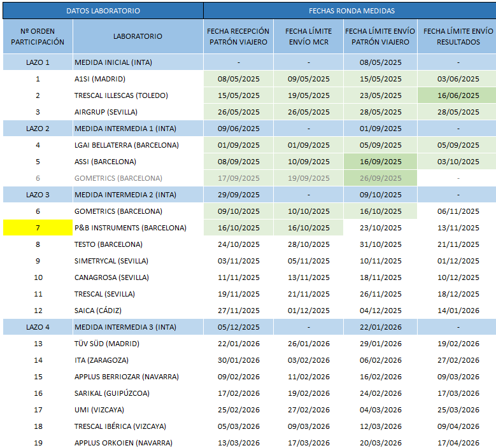
Task: Click the "DATOS LABORATORIO" header cell
Action: click(x=103, y=11)
